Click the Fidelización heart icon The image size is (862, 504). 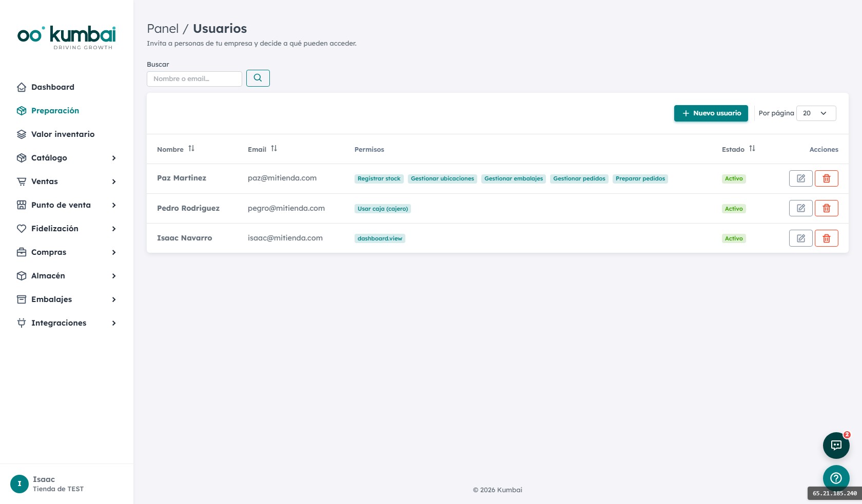click(22, 229)
